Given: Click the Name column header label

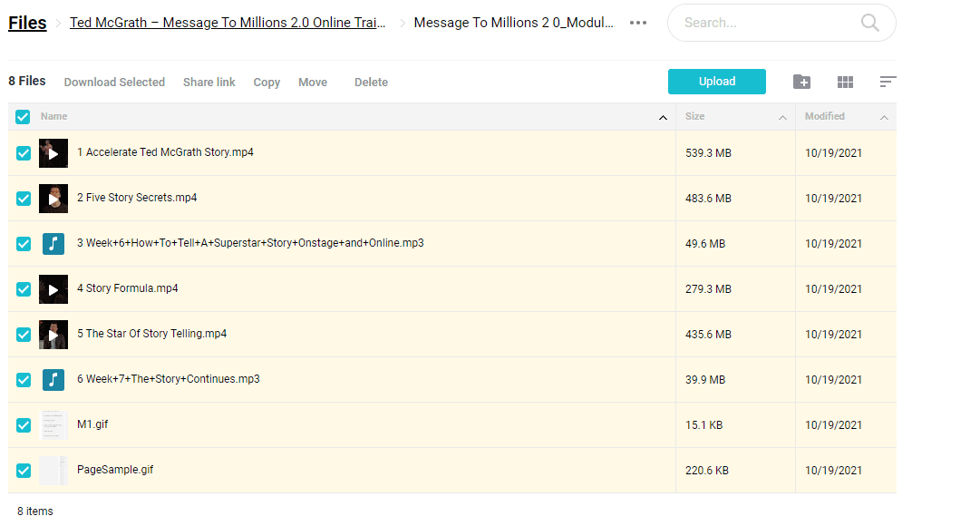Looking at the screenshot, I should (53, 116).
